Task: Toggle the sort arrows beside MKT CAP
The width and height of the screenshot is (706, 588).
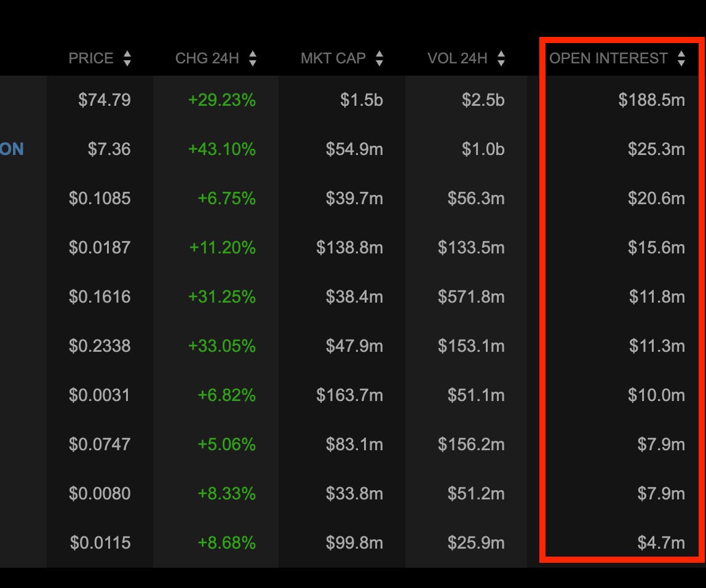Action: pyautogui.click(x=379, y=58)
